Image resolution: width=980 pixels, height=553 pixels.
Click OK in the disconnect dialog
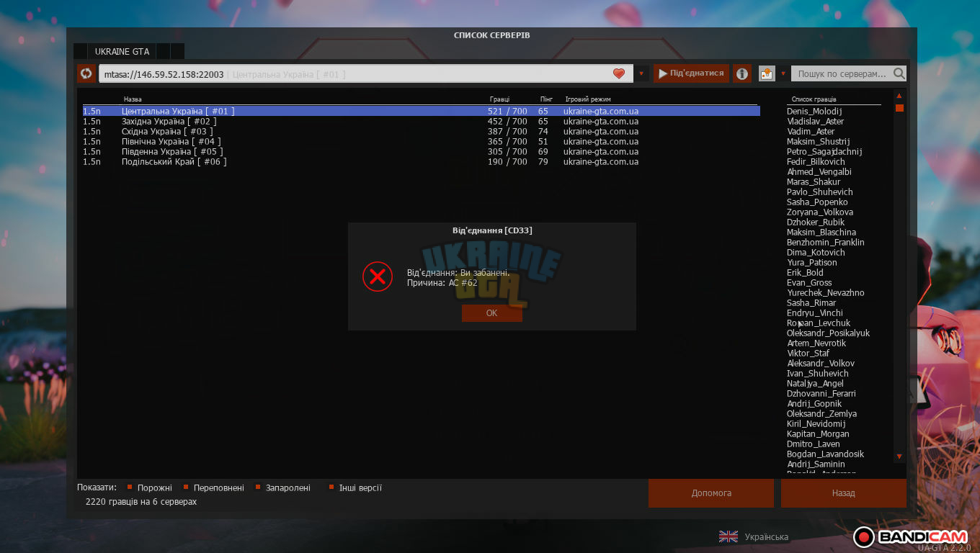pyautogui.click(x=492, y=313)
